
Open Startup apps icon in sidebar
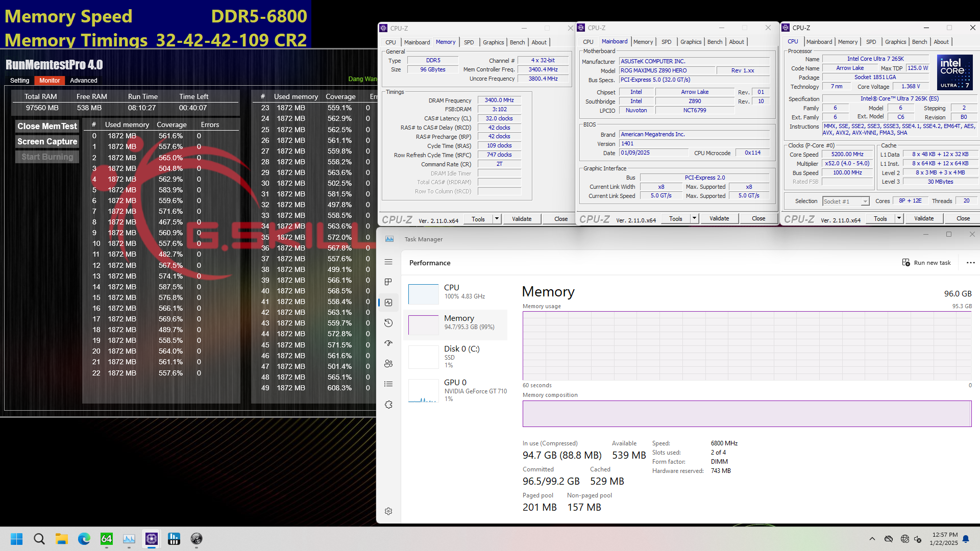pos(388,343)
